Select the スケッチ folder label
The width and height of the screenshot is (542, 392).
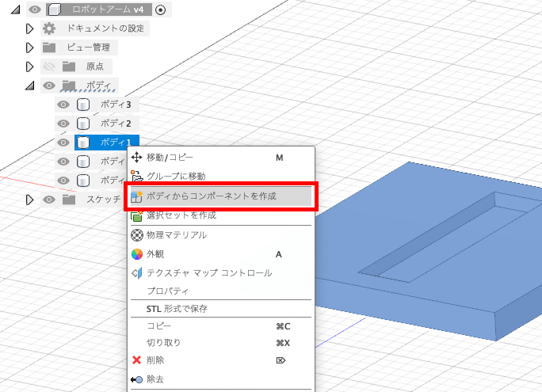(x=104, y=200)
